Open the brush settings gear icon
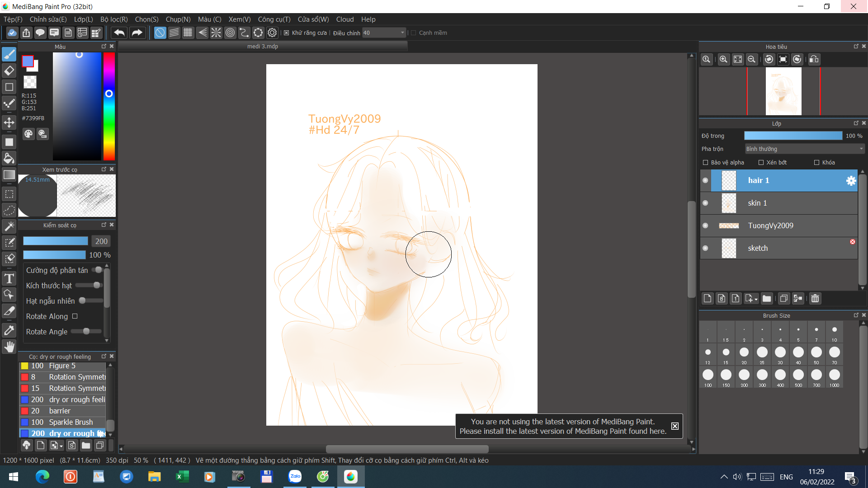This screenshot has height=488, width=868. [272, 33]
